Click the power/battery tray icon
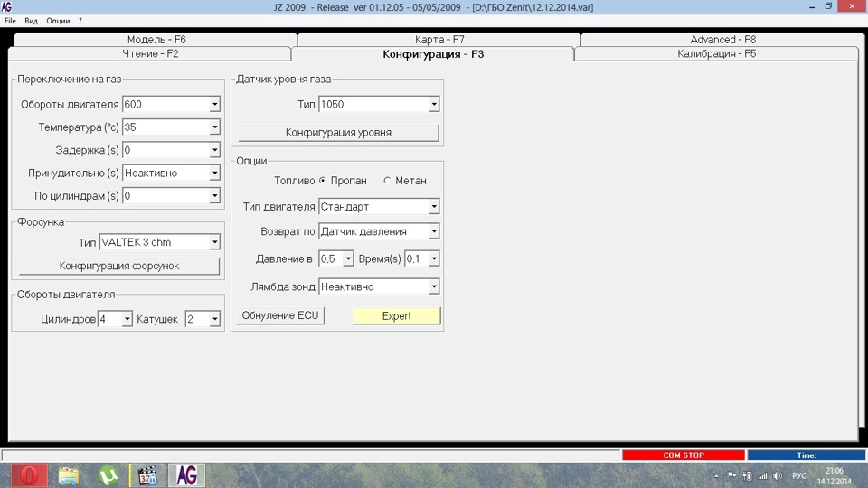The height and width of the screenshot is (488, 868). click(x=748, y=476)
